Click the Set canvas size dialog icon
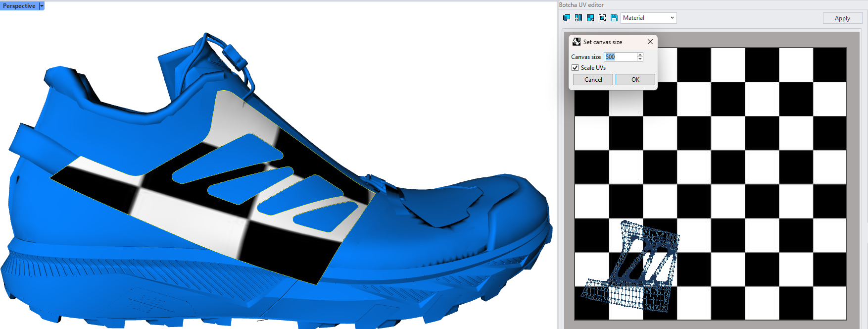The image size is (868, 329). 577,42
